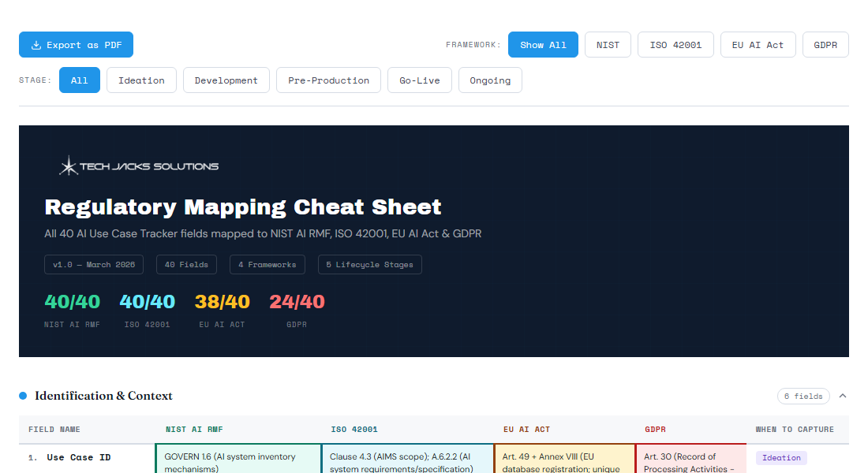Viewport: 868px width, 473px height.
Task: Click the Ideation tag in the Use Case ID row
Action: pos(780,457)
